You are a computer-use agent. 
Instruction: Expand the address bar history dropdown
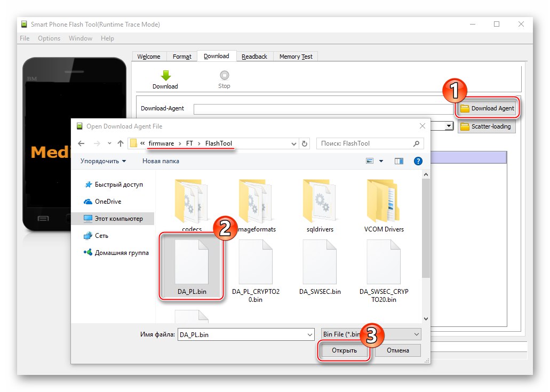[x=293, y=144]
